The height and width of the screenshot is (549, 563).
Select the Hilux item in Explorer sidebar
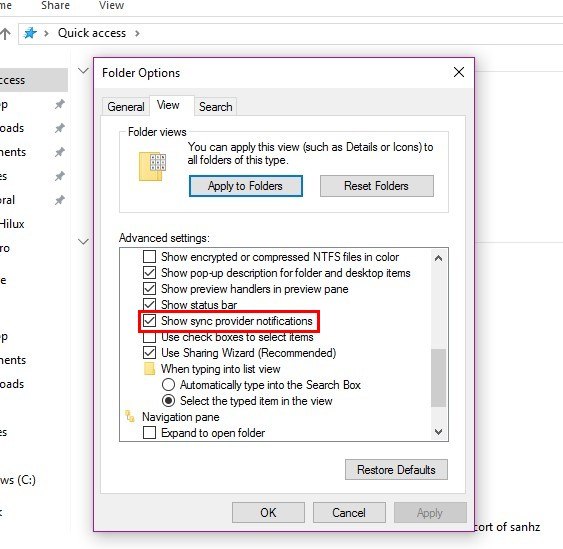12,224
